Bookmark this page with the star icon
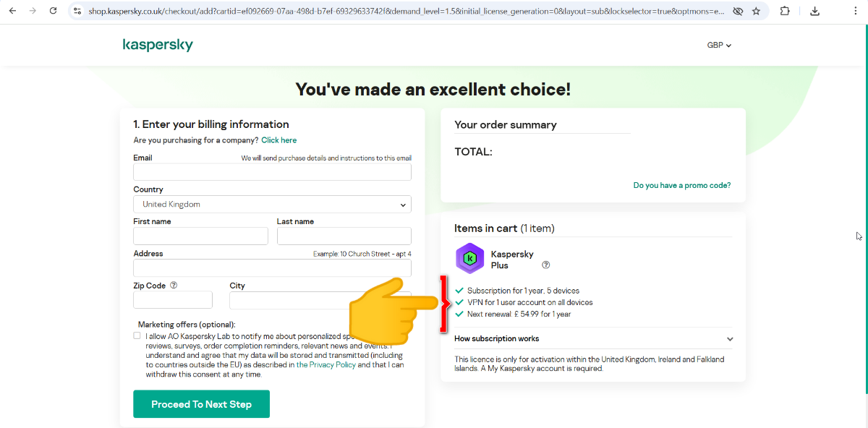Image resolution: width=868 pixels, height=428 pixels. click(756, 11)
